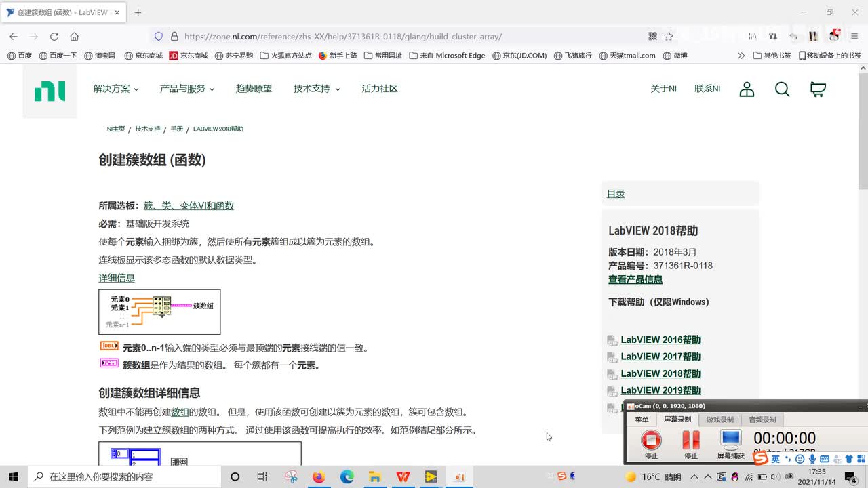Screen dimensions: 868x488
Task: Open the Windows notification center icon
Action: (x=850, y=476)
